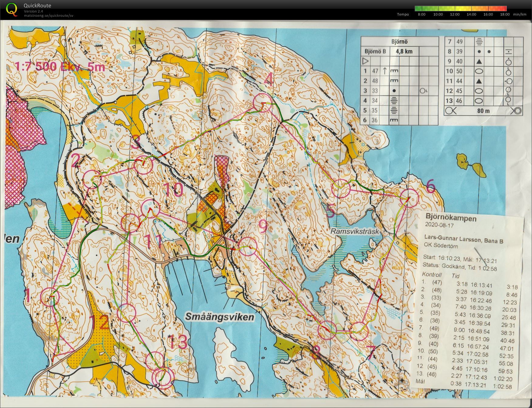Screen dimensions: 532x408
Task: Click control circle 12 on the map
Action: 126,312
